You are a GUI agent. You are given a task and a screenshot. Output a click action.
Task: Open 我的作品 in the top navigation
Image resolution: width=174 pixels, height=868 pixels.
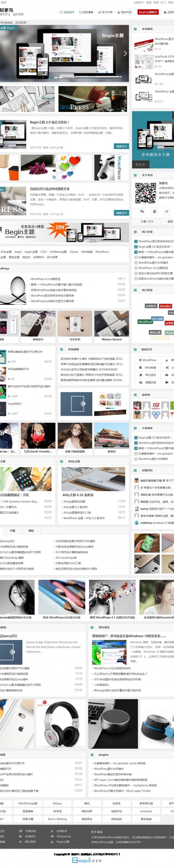click(125, 12)
